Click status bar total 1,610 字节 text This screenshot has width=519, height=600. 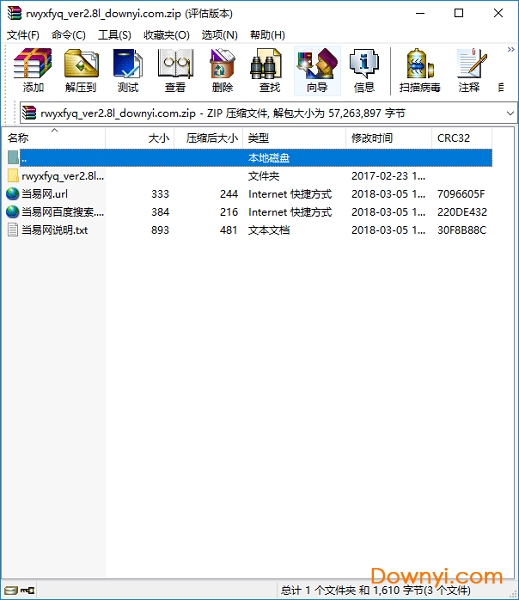375,590
